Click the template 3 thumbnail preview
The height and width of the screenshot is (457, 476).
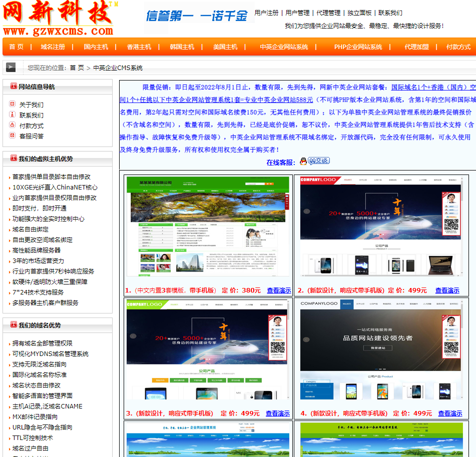click(x=208, y=349)
